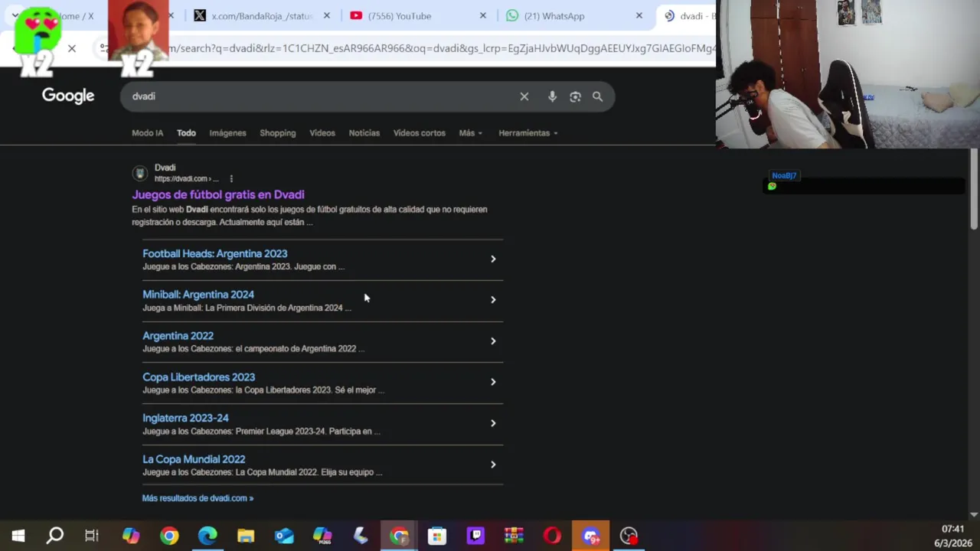Expand the Football Heads: Argentina 2023 chevron

pos(493,259)
